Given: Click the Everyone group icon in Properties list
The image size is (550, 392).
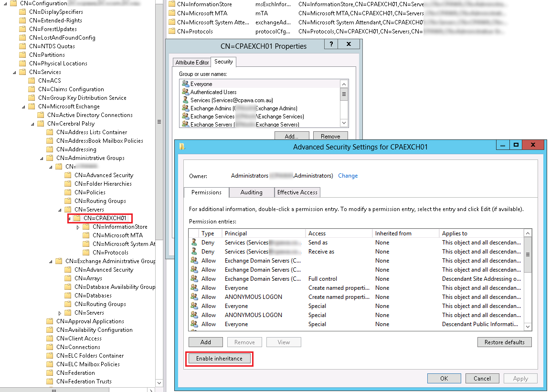Looking at the screenshot, I should coord(186,84).
